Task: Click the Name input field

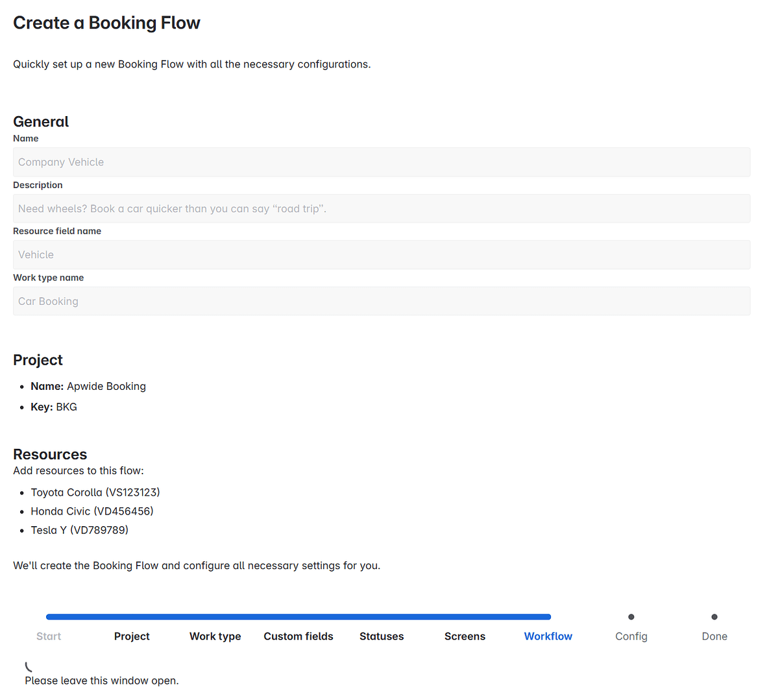Action: 382,162
